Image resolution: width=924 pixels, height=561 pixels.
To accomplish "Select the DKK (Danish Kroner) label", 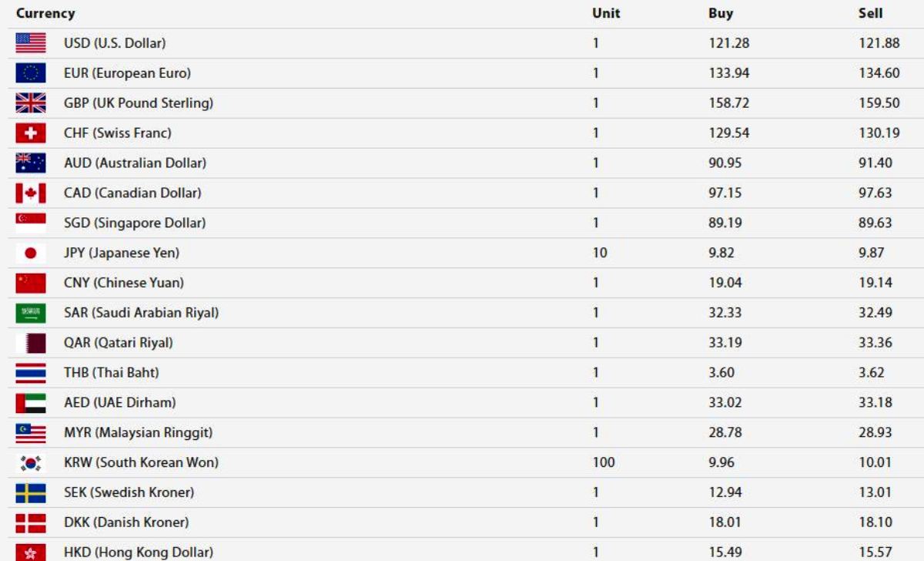I will 126,522.
